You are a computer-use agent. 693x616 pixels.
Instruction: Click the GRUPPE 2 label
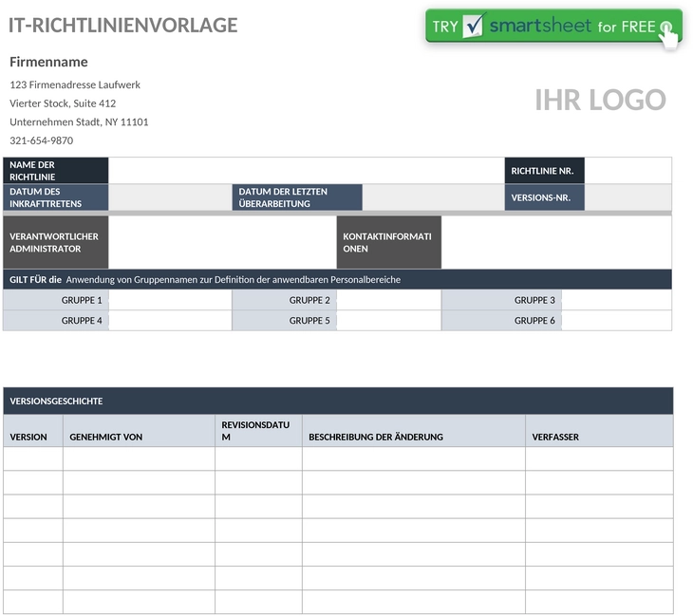pos(284,300)
